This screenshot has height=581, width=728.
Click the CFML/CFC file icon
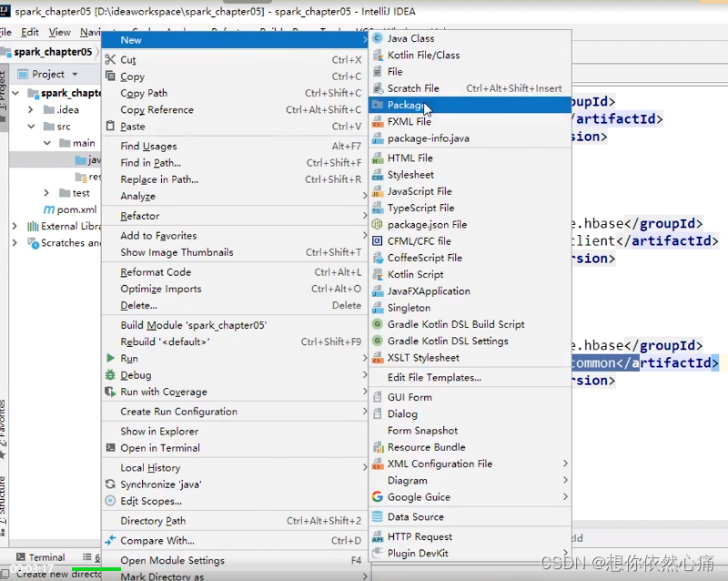coord(378,241)
